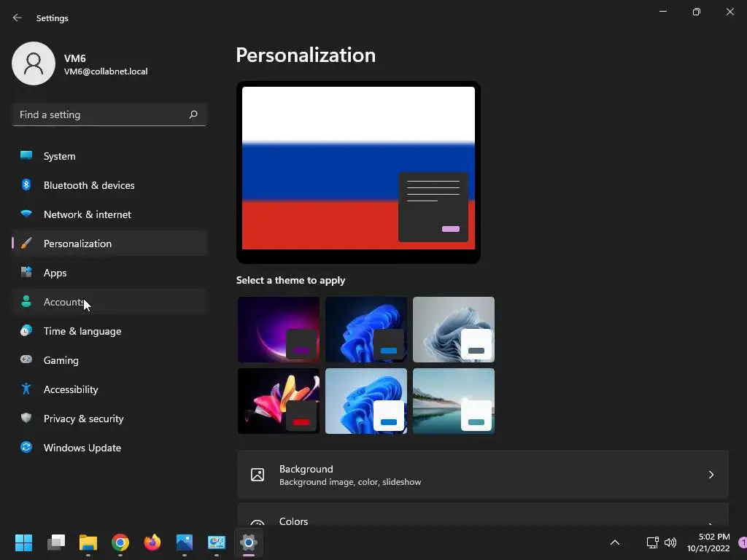Click the network icon in system tray

tap(652, 542)
